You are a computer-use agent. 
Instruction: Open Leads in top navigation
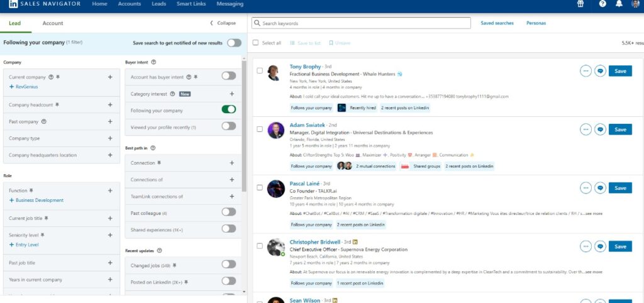[x=159, y=4]
